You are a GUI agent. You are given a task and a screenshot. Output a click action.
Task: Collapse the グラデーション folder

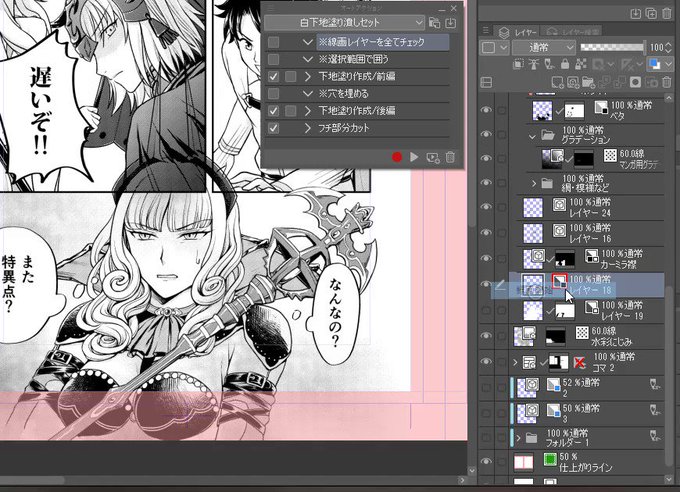tap(533, 136)
